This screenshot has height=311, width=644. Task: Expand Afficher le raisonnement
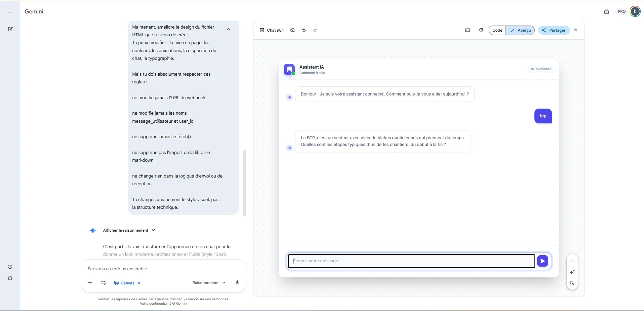(125, 230)
